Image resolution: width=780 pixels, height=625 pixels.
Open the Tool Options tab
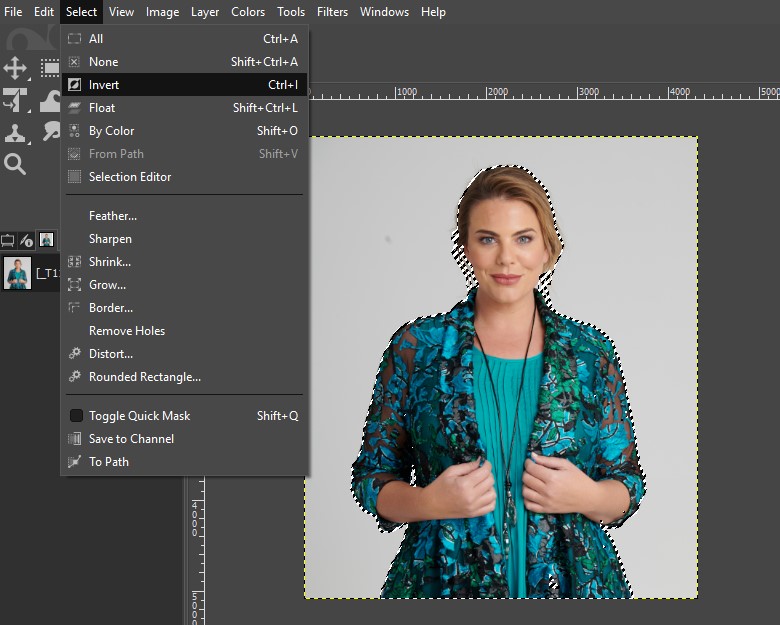(7, 241)
